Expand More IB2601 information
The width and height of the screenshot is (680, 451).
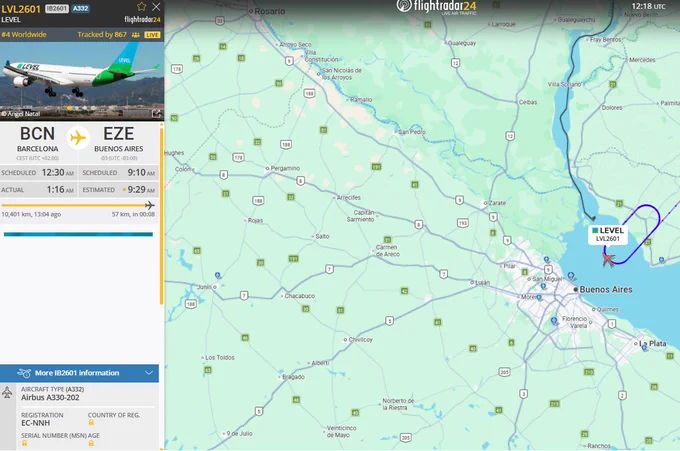[x=79, y=373]
